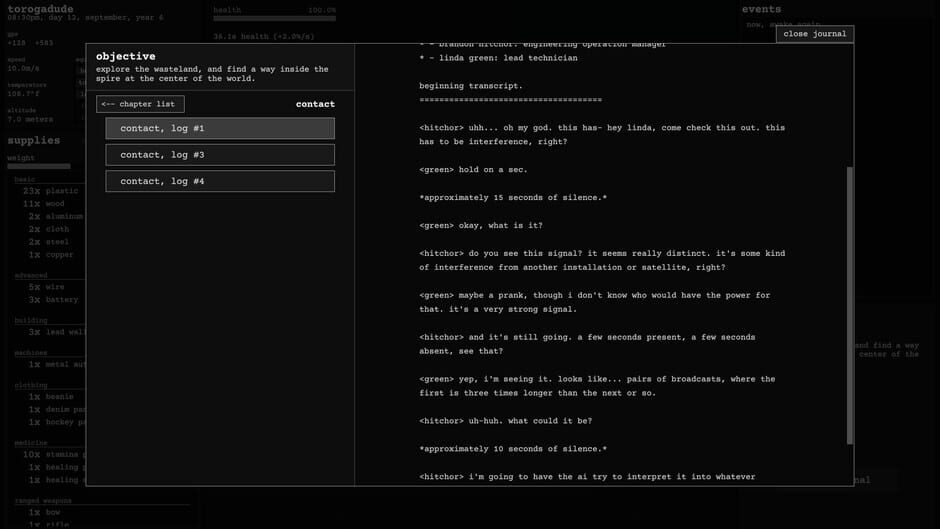This screenshot has height=529, width=940.
Task: Click '1x beanie' in clothing list
Action: point(51,397)
